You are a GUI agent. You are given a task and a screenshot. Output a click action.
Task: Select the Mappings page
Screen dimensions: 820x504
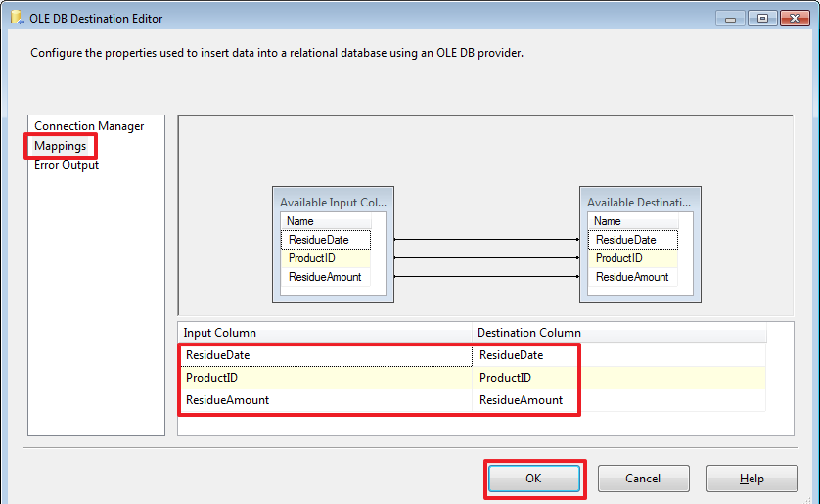pyautogui.click(x=60, y=146)
